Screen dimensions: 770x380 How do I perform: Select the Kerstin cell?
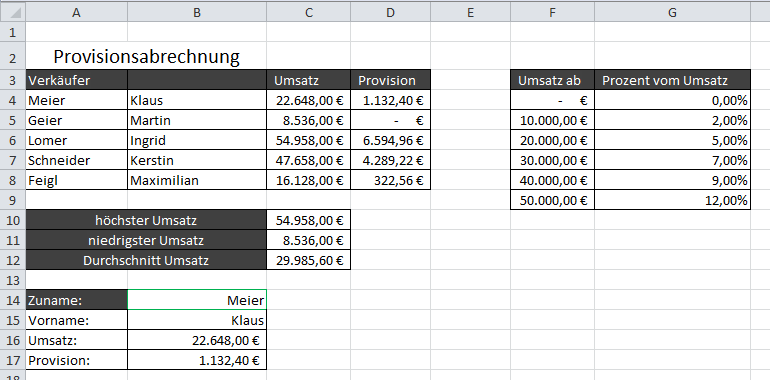click(197, 160)
